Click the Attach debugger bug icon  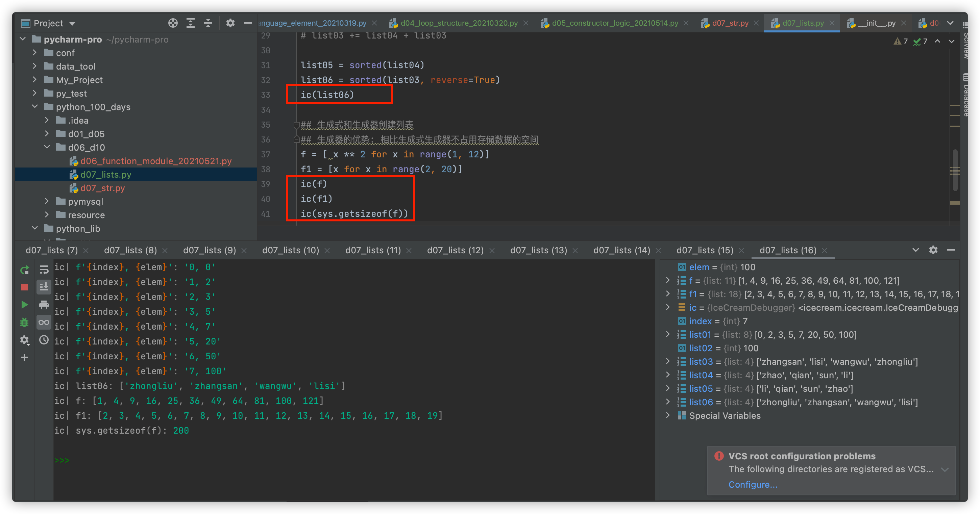(24, 323)
